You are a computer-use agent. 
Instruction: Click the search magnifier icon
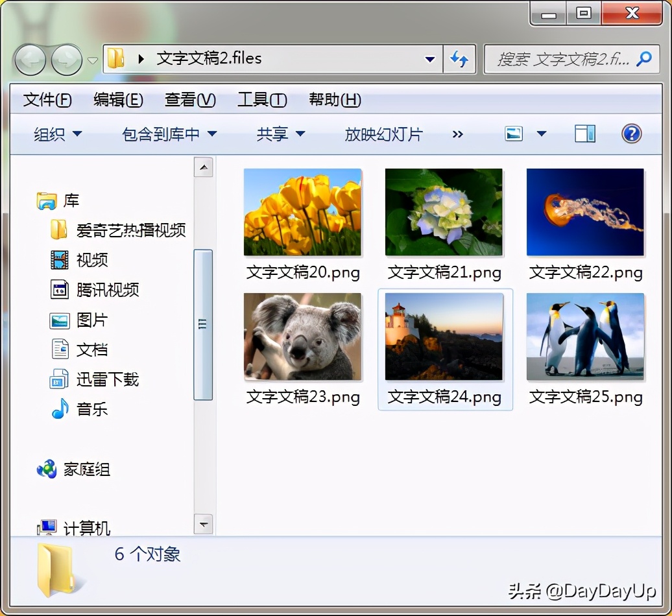(x=643, y=59)
